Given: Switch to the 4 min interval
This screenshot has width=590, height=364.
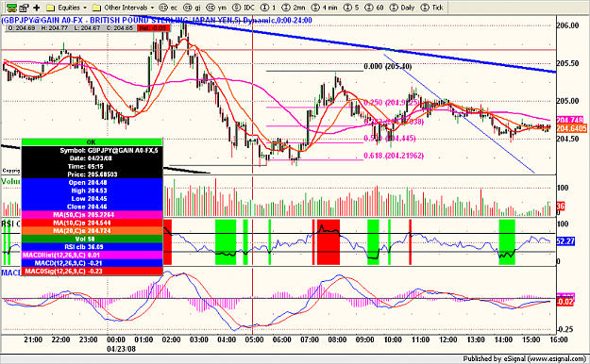Looking at the screenshot, I should click(325, 8).
